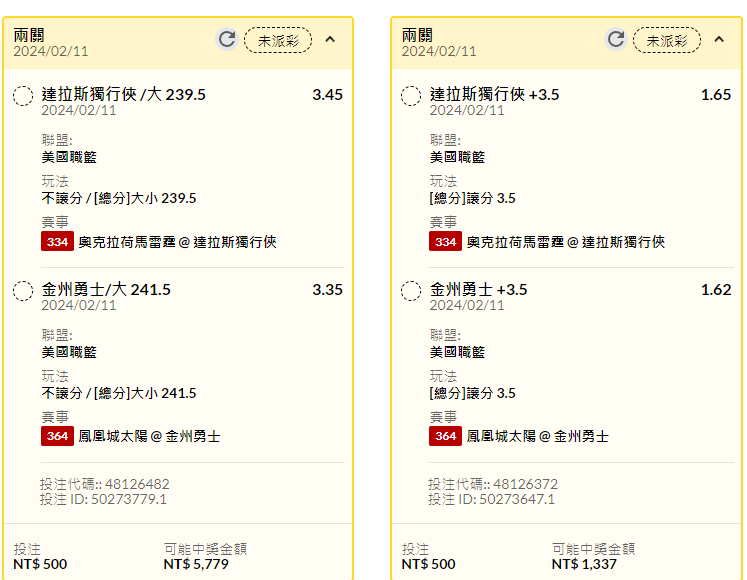Click 未派彩 status on right card
Screen dimensions: 747x580
667,40
